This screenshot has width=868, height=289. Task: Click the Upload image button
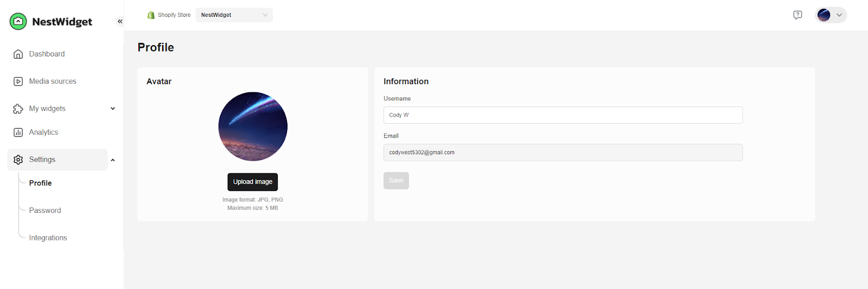click(x=252, y=182)
